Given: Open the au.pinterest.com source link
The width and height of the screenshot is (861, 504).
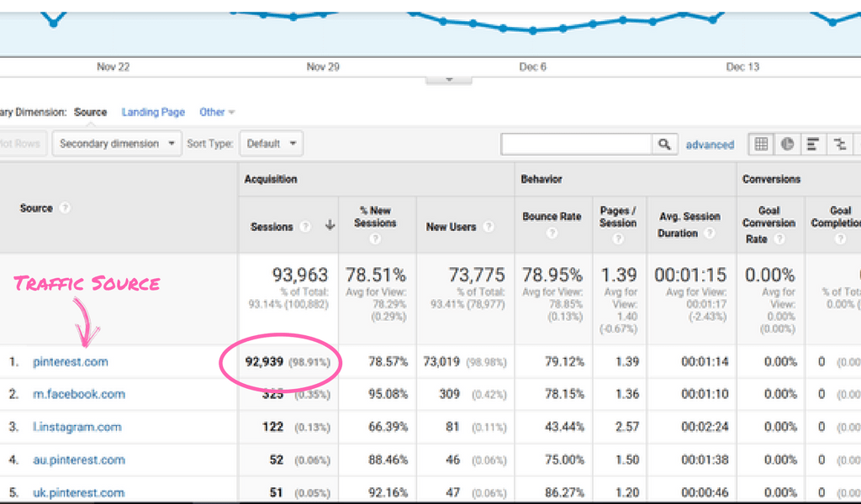Looking at the screenshot, I should (x=78, y=460).
